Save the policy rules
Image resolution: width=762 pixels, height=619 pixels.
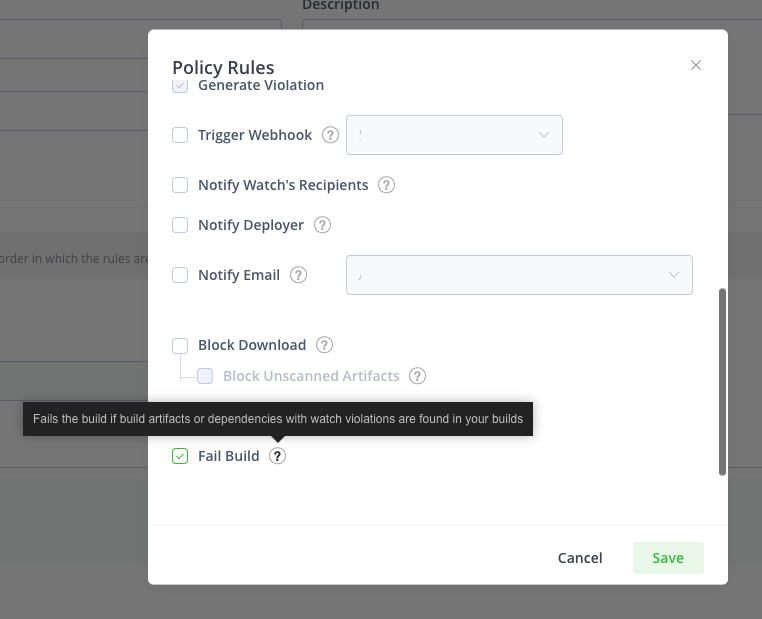click(x=668, y=558)
